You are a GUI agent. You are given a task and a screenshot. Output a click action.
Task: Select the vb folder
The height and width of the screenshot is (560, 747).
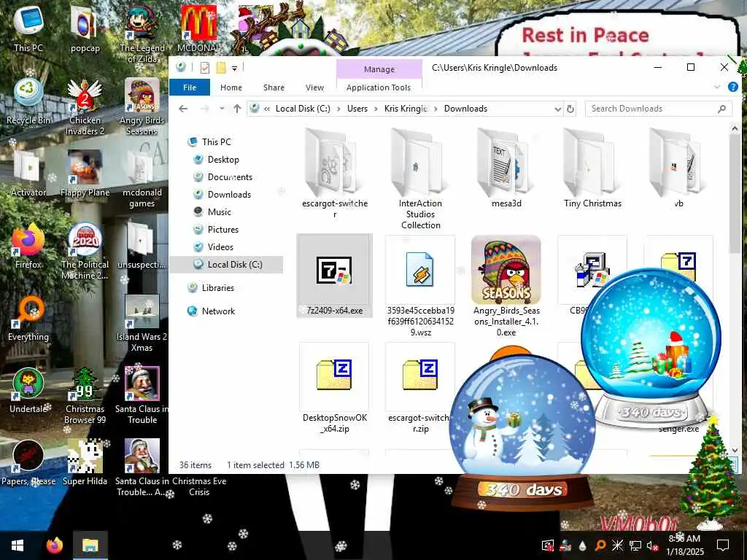pos(678,168)
